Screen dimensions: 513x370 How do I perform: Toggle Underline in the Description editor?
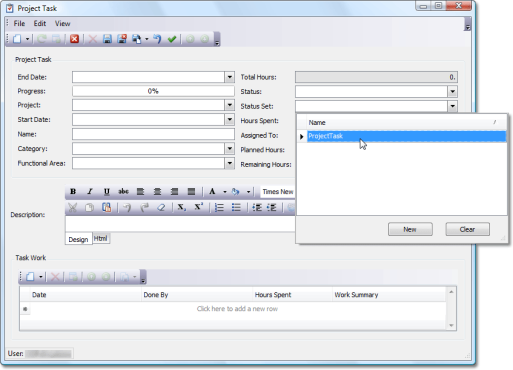[x=107, y=192]
